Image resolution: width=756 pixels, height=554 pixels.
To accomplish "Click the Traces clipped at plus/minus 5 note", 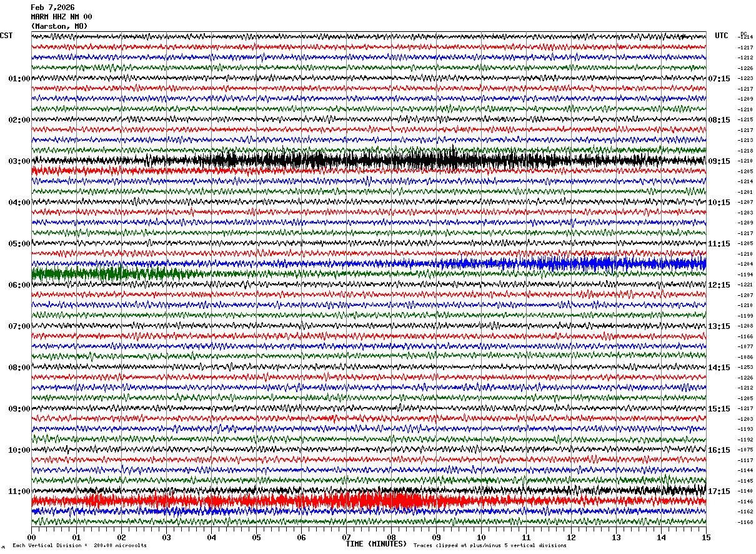I will coord(490,545).
